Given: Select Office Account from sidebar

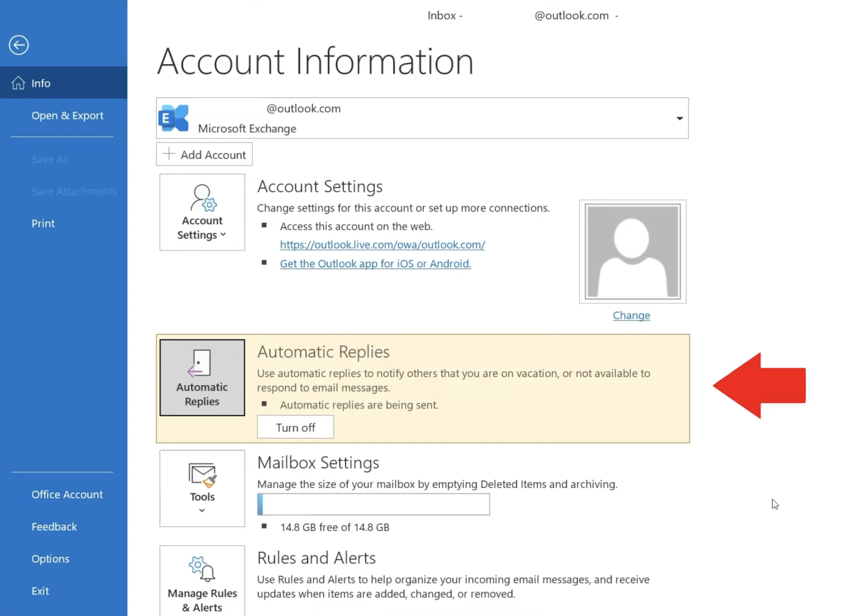Looking at the screenshot, I should click(67, 494).
